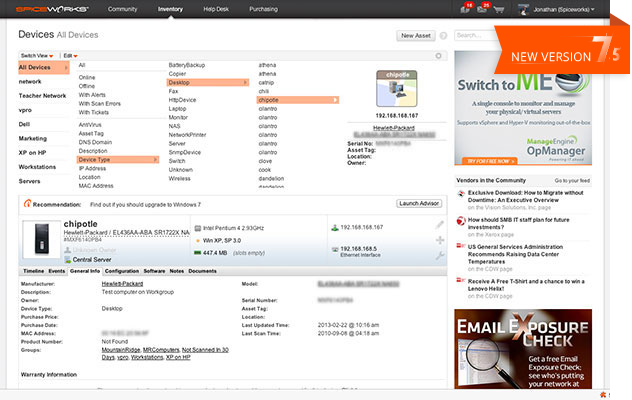
Task: Select the Teacher Network group
Action: coord(42,96)
